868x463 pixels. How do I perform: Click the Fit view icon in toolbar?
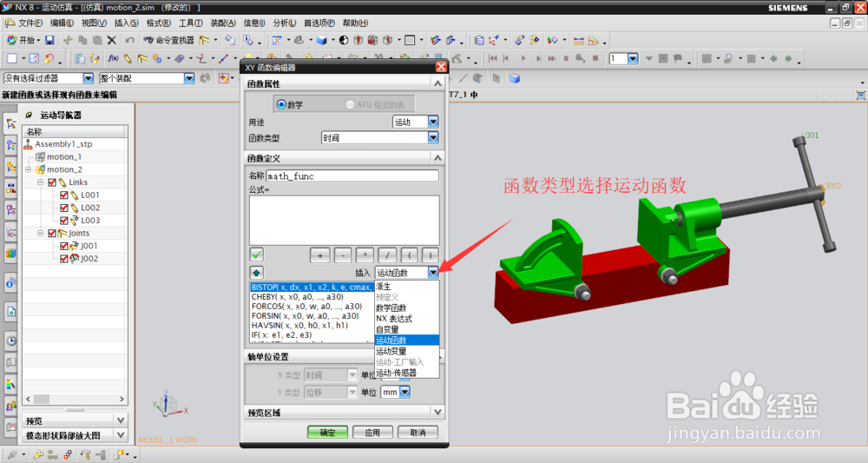click(x=277, y=40)
